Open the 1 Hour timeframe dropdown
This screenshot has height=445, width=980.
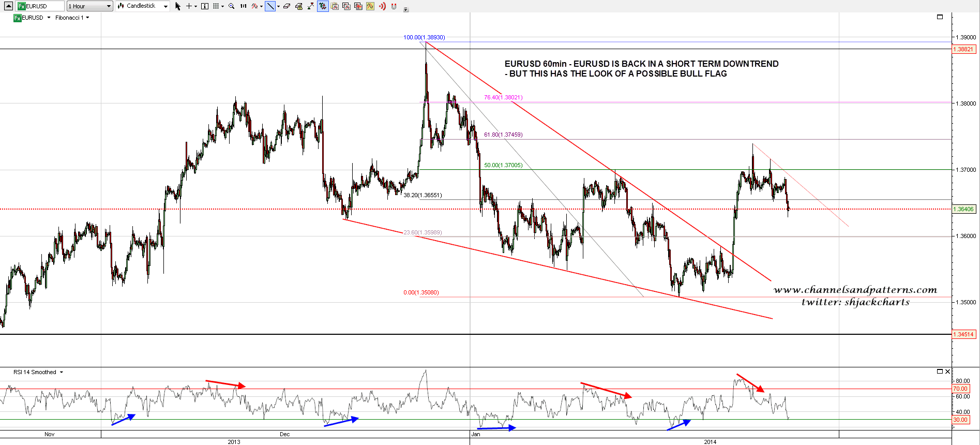[x=89, y=6]
